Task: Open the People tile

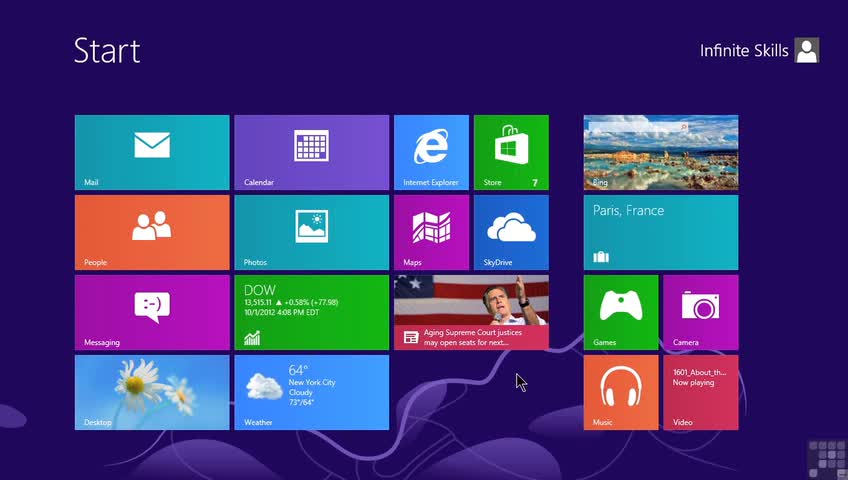Action: pos(152,232)
